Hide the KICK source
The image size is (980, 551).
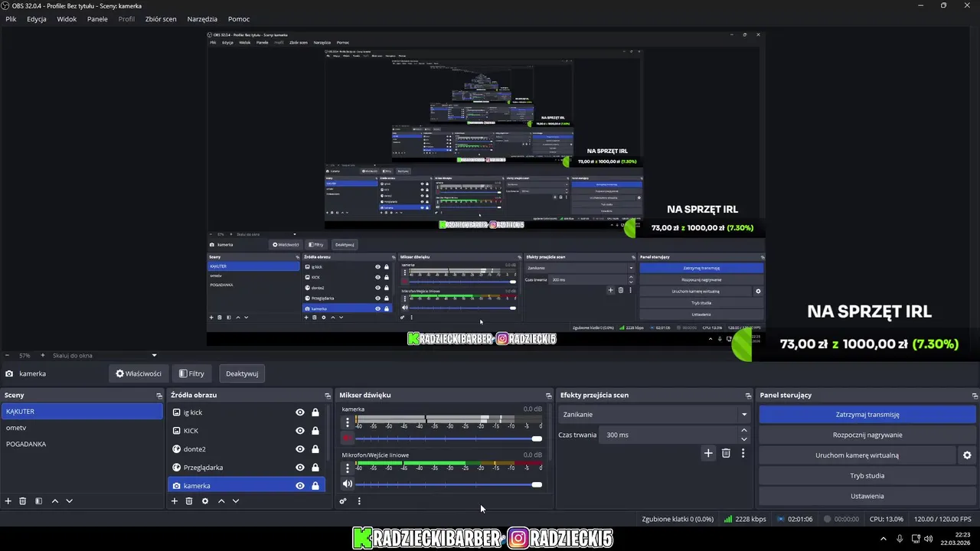pyautogui.click(x=300, y=431)
